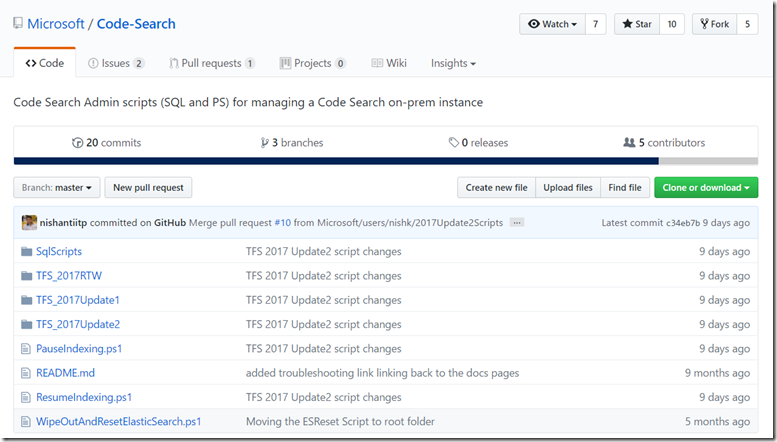
Task: Click Create new file button
Action: click(x=496, y=187)
